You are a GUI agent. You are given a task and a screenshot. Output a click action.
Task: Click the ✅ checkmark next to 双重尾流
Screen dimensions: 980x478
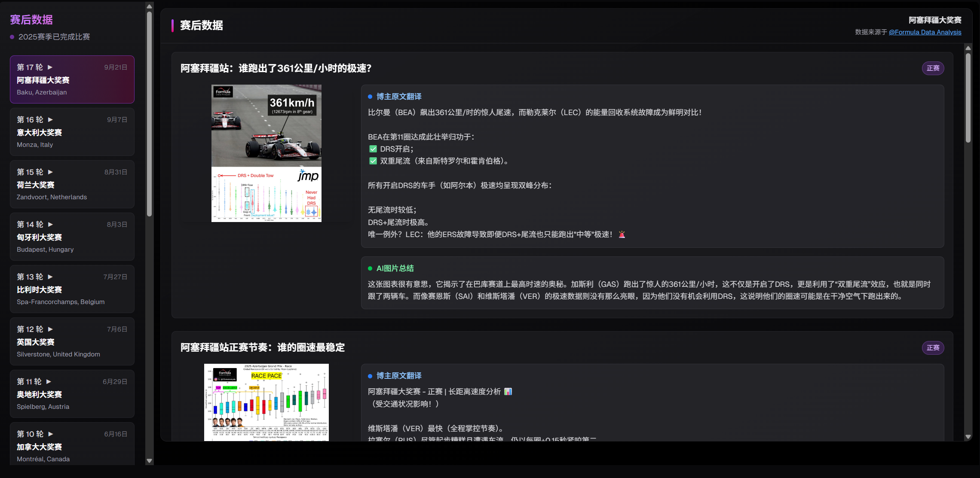[372, 161]
